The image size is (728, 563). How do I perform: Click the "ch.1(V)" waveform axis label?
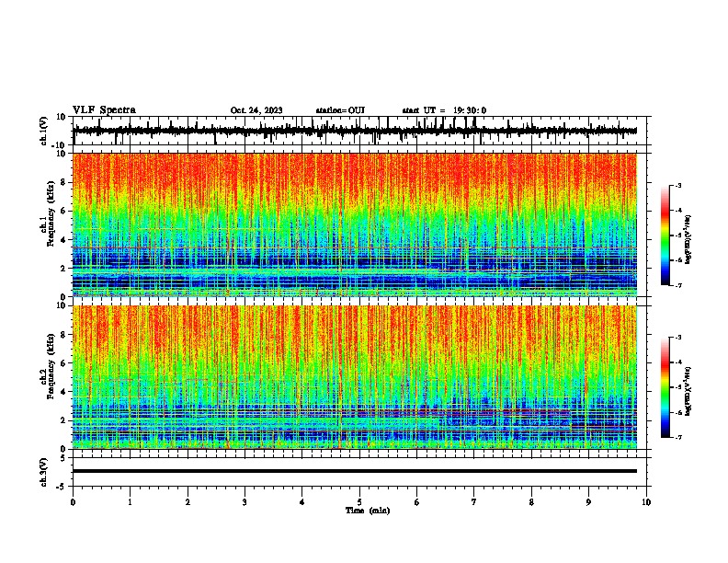pyautogui.click(x=44, y=131)
